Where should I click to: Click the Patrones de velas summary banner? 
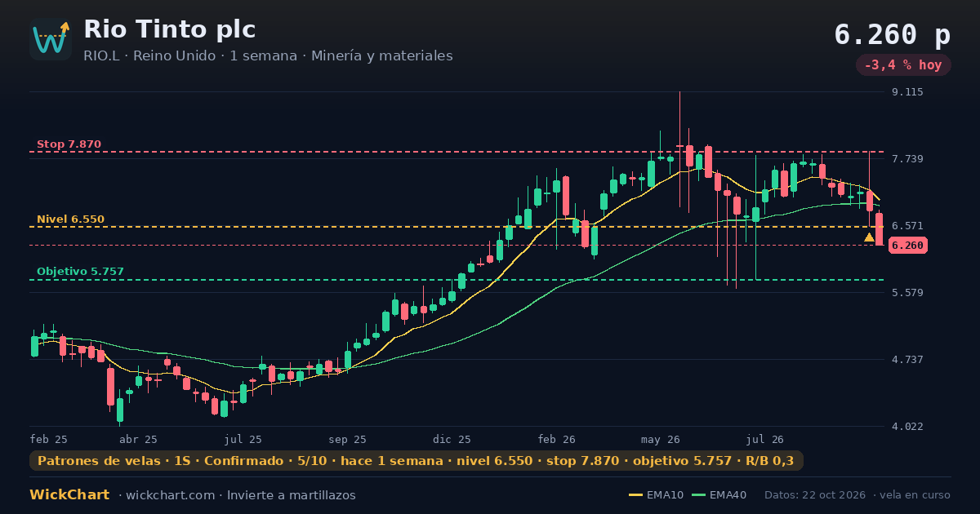[x=416, y=461]
